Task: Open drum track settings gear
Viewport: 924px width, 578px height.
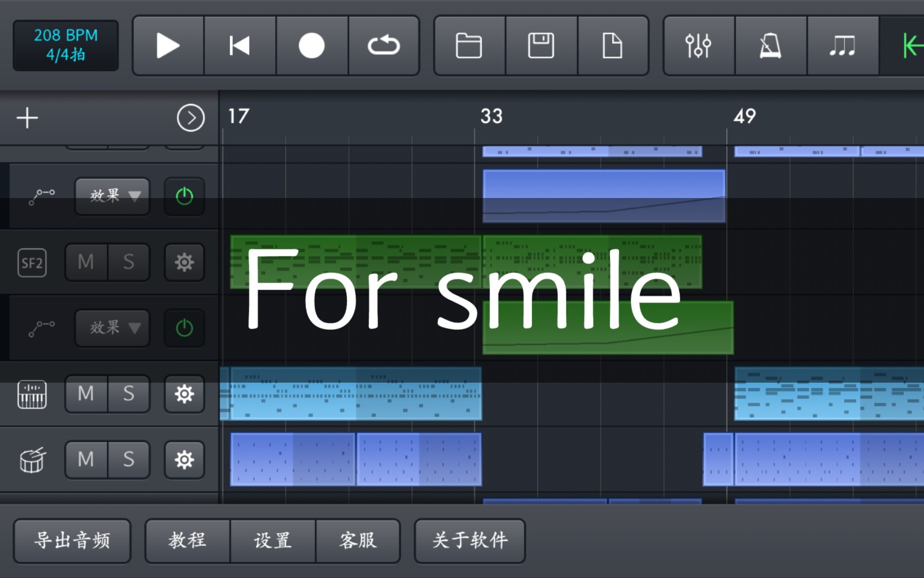Action: click(x=184, y=460)
